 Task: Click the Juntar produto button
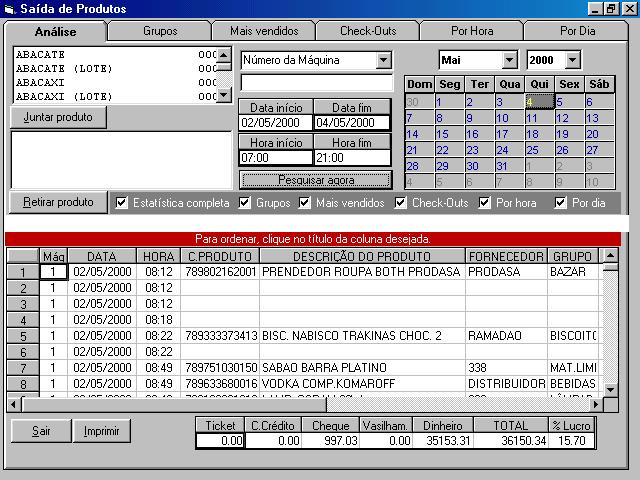pos(58,117)
